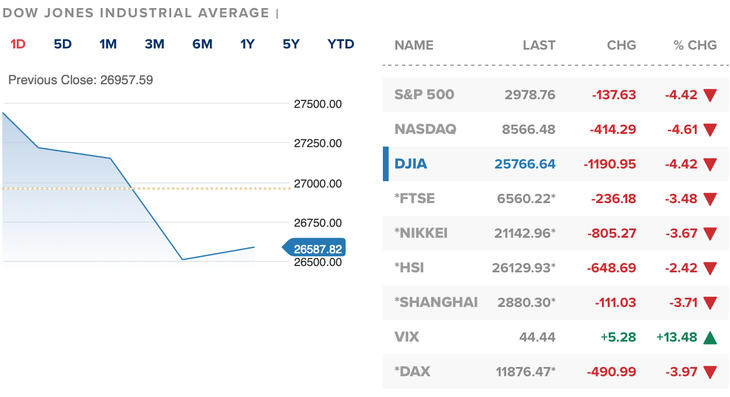Click the 26587.82 current price marker
Viewport: 730px width, 397px height.
tap(314, 248)
